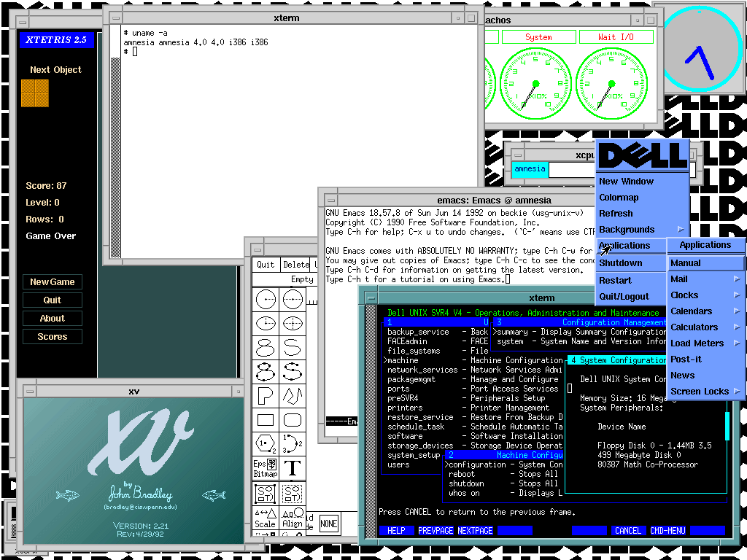Click the System load gauge dial
Viewport: 747px width, 560px height.
pos(535,83)
